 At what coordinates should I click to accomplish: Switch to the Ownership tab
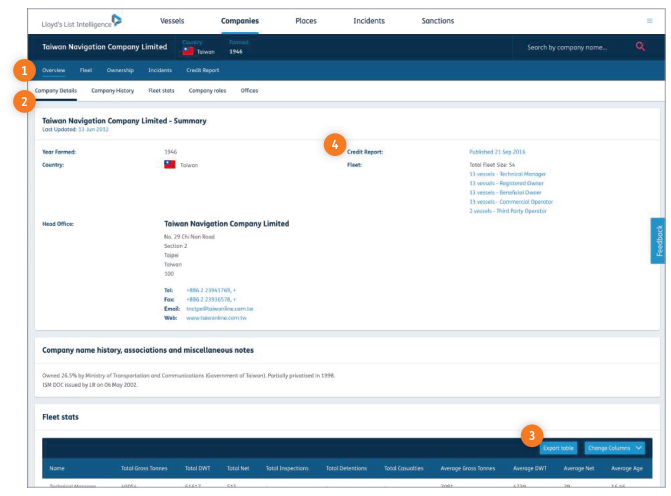[120, 70]
